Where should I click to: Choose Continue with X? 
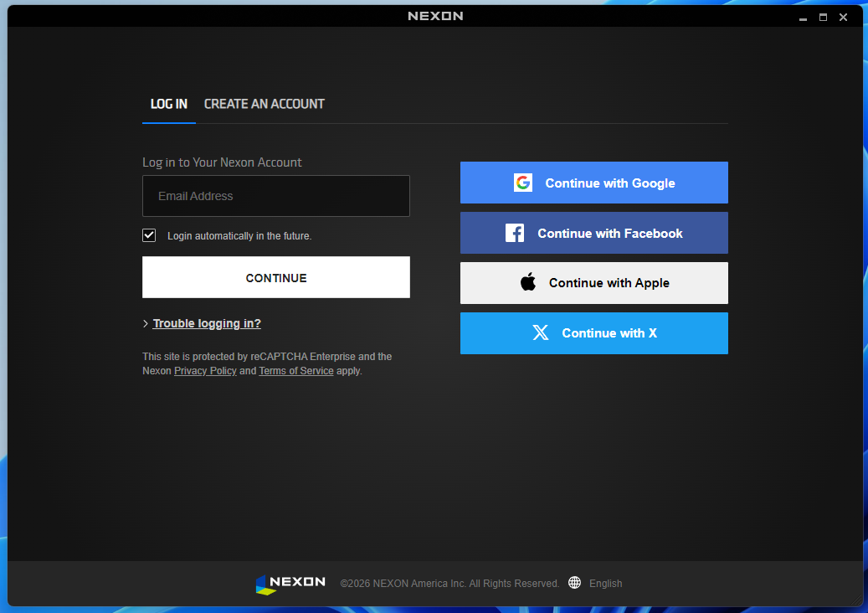tap(594, 333)
